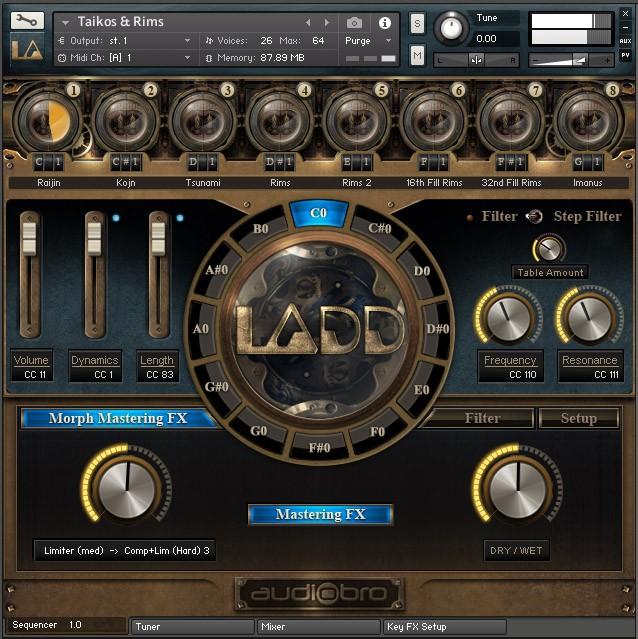Select pad 6 16th Fill Rims gauge
The width and height of the screenshot is (638, 639).
[x=433, y=121]
